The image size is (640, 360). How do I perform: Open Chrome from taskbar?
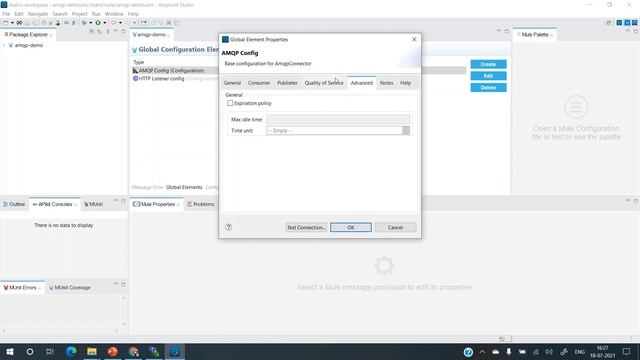pos(133,351)
